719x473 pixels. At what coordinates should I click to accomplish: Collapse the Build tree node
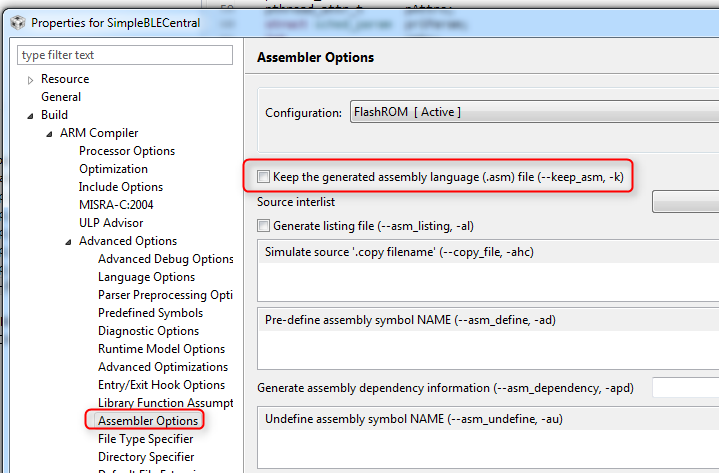coord(31,116)
